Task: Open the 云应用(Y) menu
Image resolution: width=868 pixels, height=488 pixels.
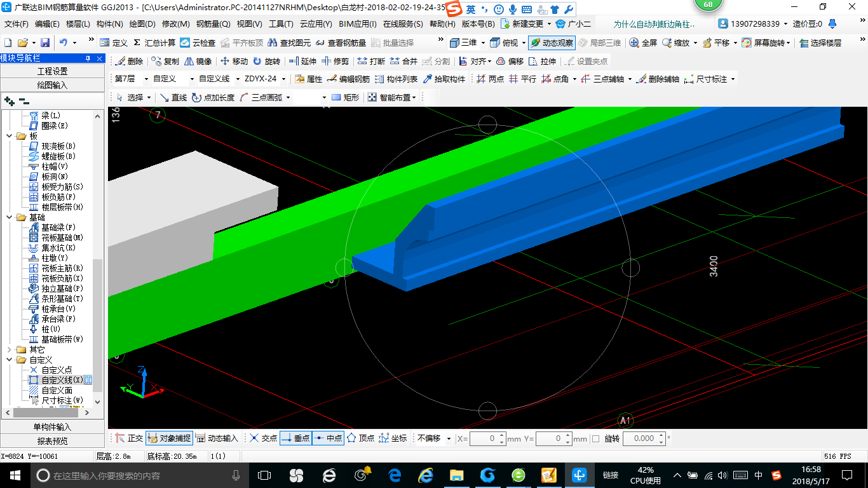Action: point(316,24)
